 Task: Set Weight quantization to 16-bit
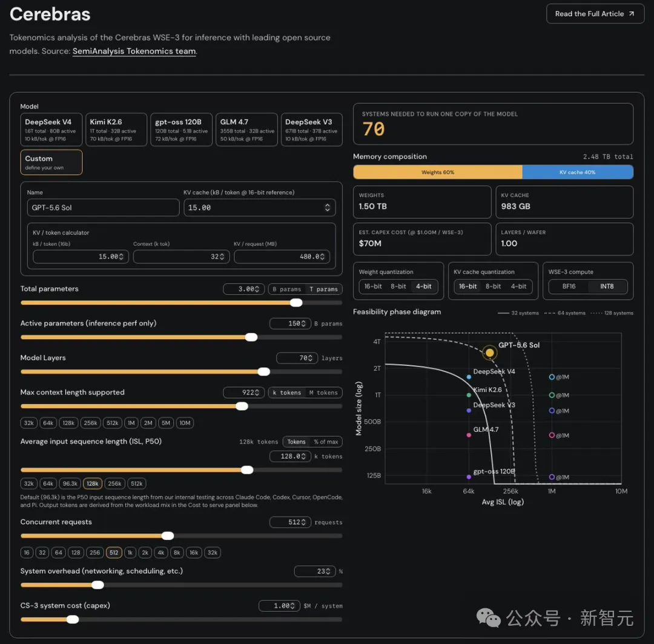[x=373, y=287]
